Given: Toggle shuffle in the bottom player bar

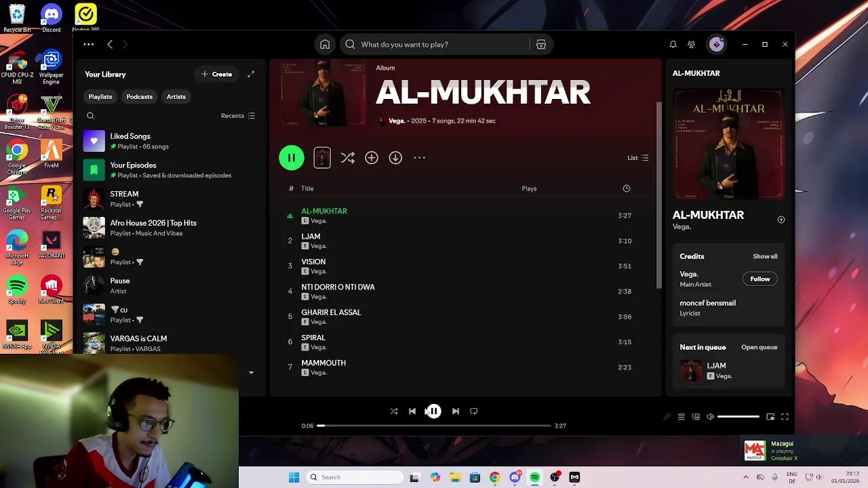Looking at the screenshot, I should [394, 411].
